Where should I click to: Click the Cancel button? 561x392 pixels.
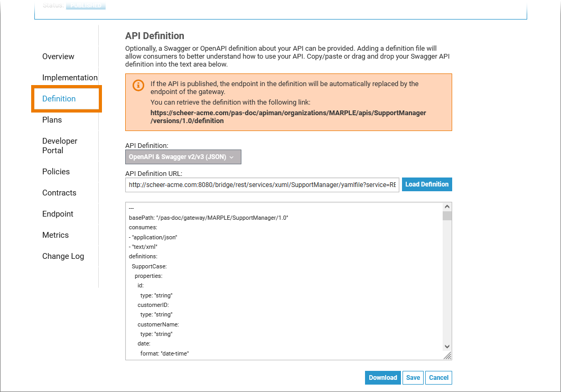coord(438,378)
